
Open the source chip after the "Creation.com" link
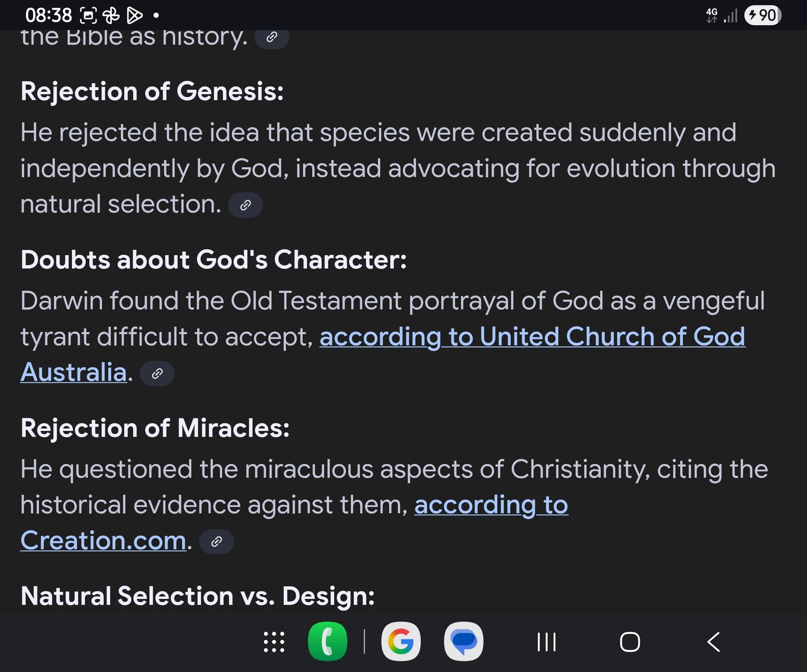tap(216, 541)
